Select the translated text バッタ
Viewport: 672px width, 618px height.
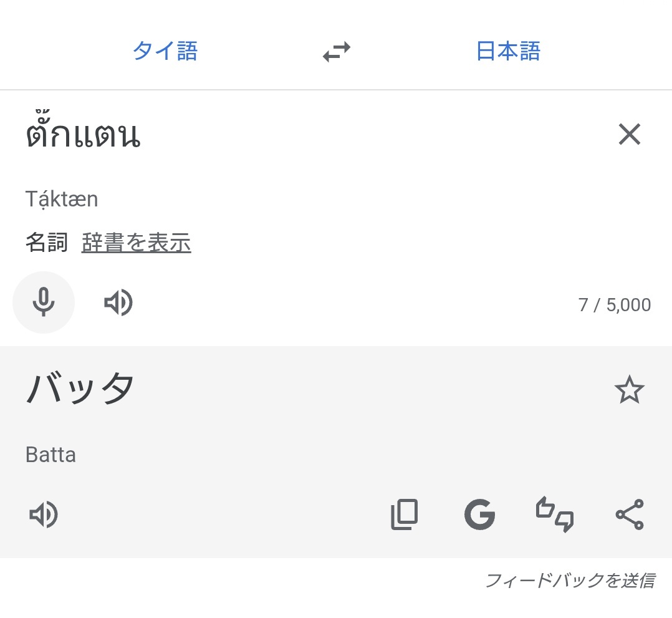click(x=80, y=388)
